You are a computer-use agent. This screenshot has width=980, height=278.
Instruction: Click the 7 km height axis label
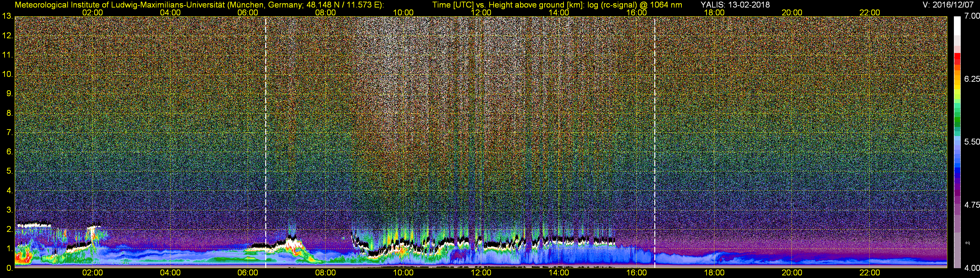pos(9,132)
